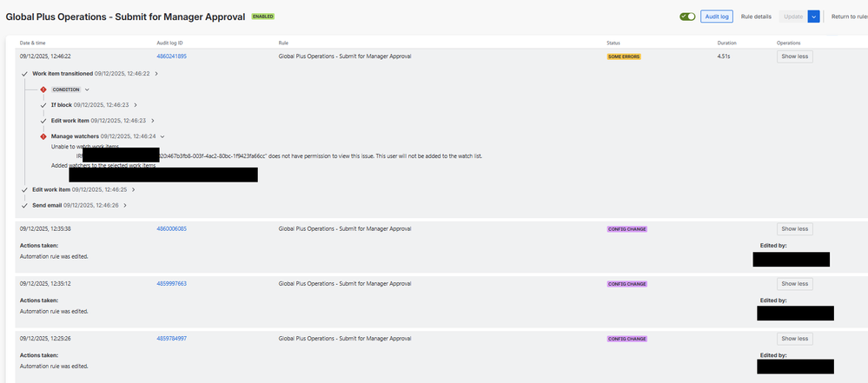
Task: Click the CONFIG CHANGE badge for 12:35:12
Action: 627,283
